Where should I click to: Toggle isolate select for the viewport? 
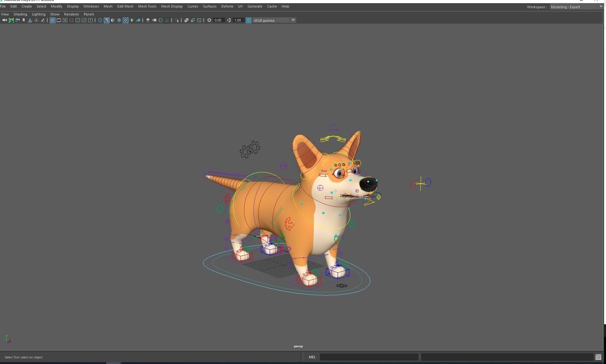click(x=176, y=20)
